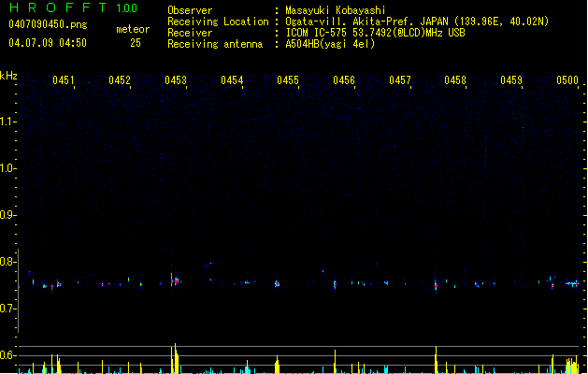The width and height of the screenshot is (588, 374).
Task: Click the 0500 time marker
Action: pos(567,80)
